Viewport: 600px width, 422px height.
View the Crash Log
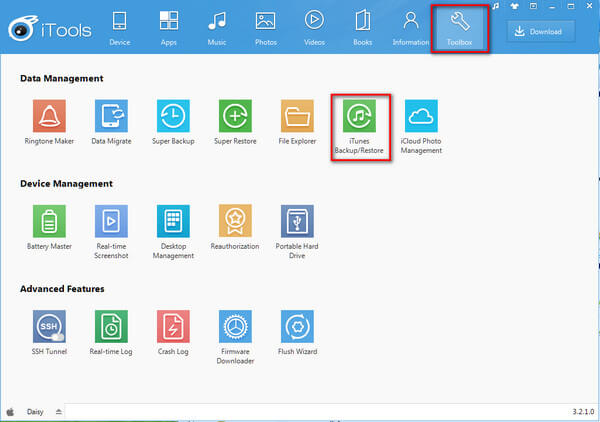pos(173,326)
